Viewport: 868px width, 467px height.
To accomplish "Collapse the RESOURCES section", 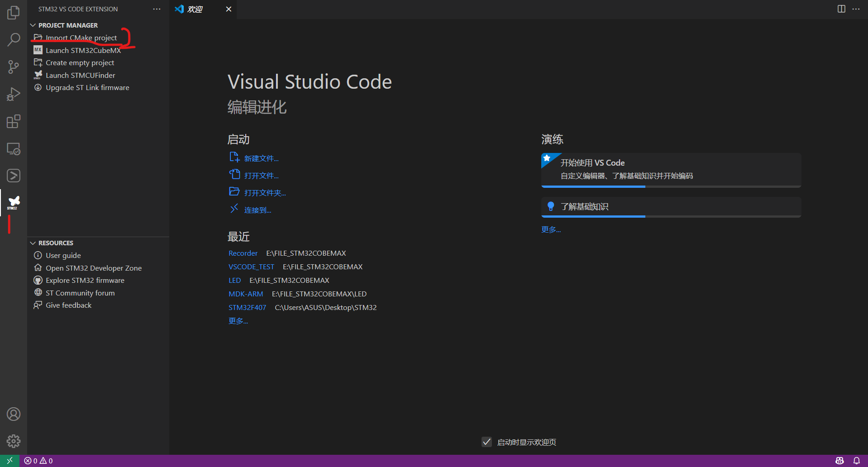I will coord(33,243).
